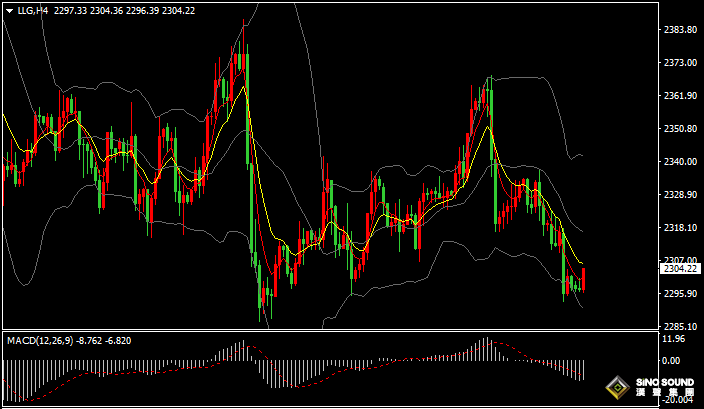Click the last red candle on the chart

click(583, 278)
